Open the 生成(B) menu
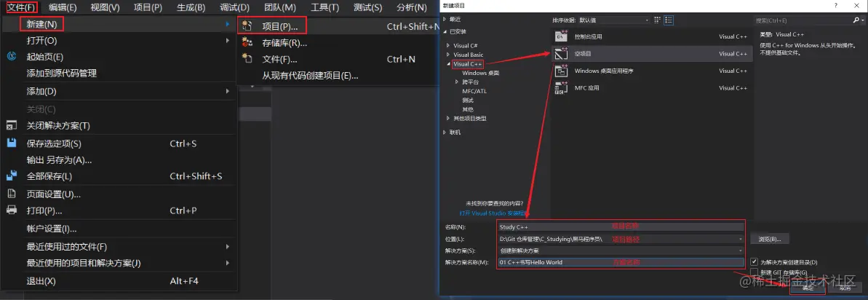The image size is (868, 300). (x=191, y=7)
